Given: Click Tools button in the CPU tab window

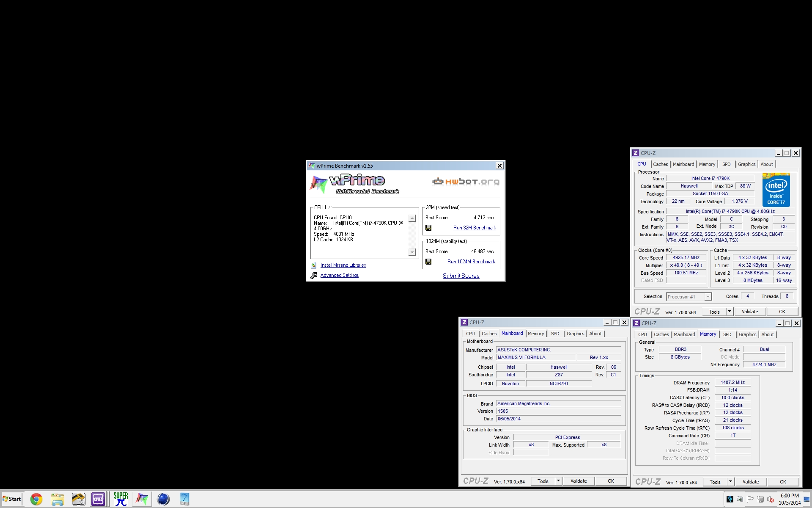Looking at the screenshot, I should tap(714, 312).
